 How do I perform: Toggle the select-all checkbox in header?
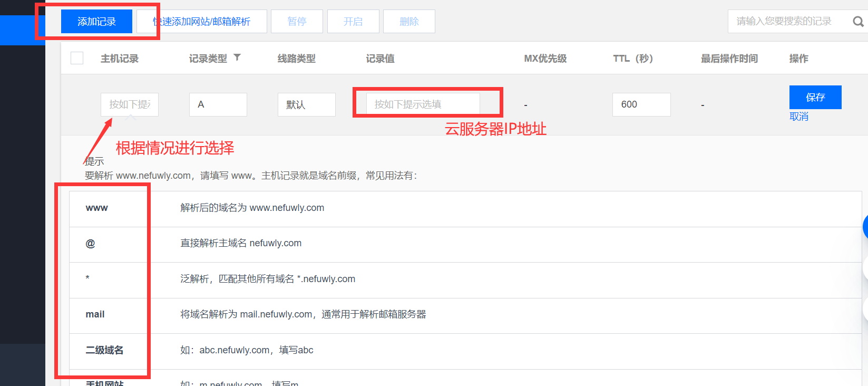click(x=77, y=58)
